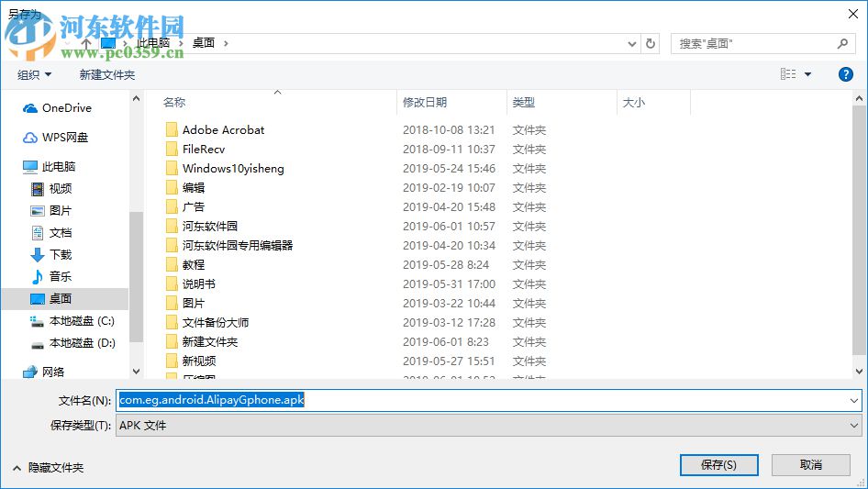
Task: Click the 取消 button
Action: 811,464
